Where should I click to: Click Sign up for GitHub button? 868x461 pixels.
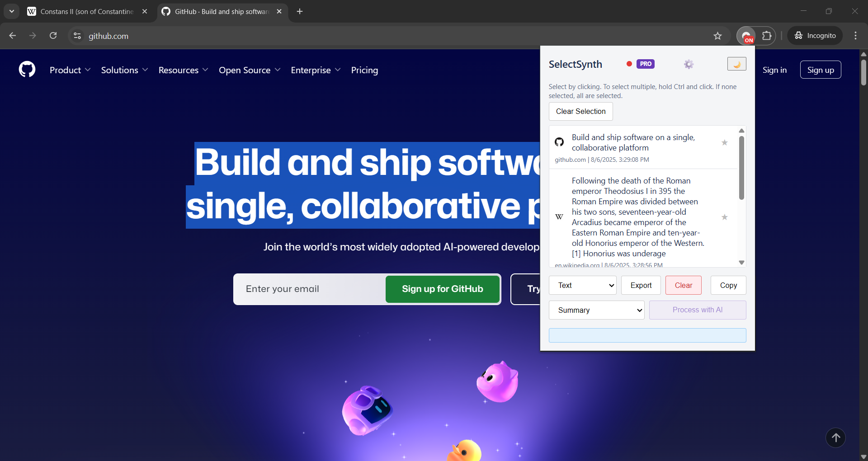443,289
